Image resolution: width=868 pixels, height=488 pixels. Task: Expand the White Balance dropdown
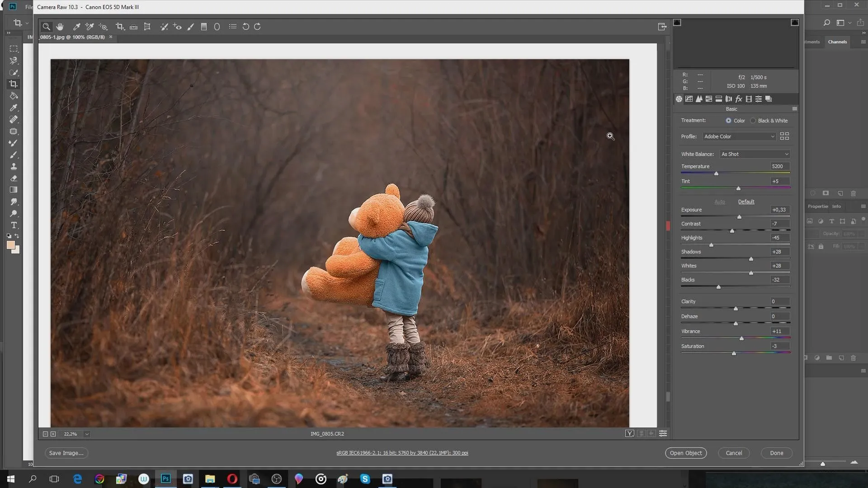click(788, 154)
